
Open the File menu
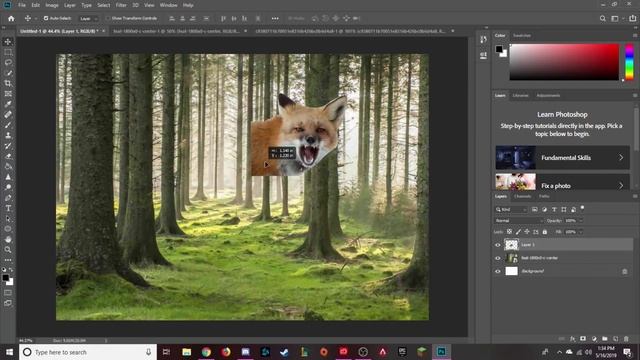click(x=22, y=5)
